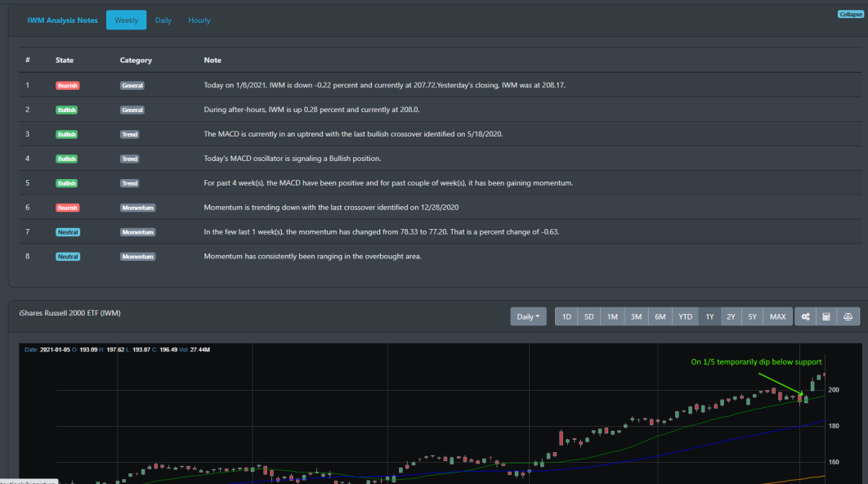Image resolution: width=868 pixels, height=484 pixels.
Task: Select the 2Y chart range
Action: coord(731,316)
